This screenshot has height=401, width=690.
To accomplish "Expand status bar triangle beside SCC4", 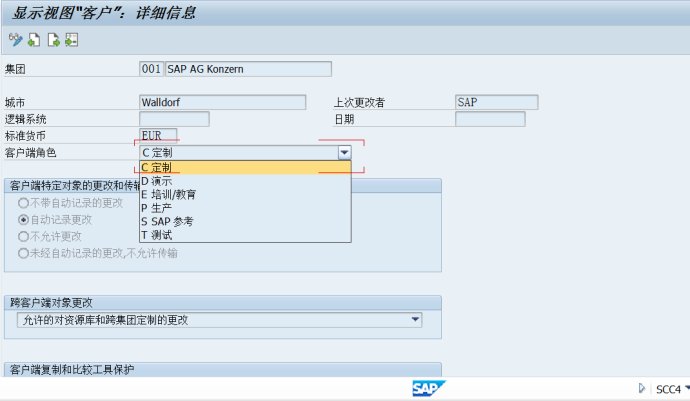I will [642, 388].
